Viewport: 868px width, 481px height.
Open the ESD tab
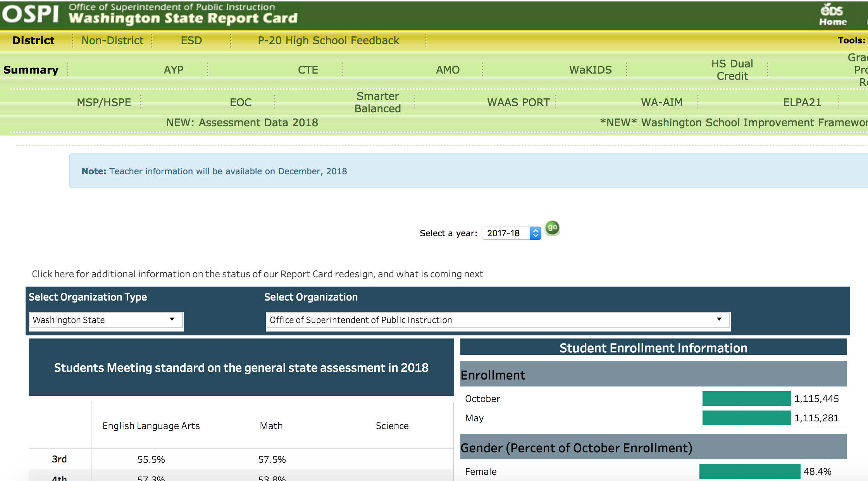191,40
